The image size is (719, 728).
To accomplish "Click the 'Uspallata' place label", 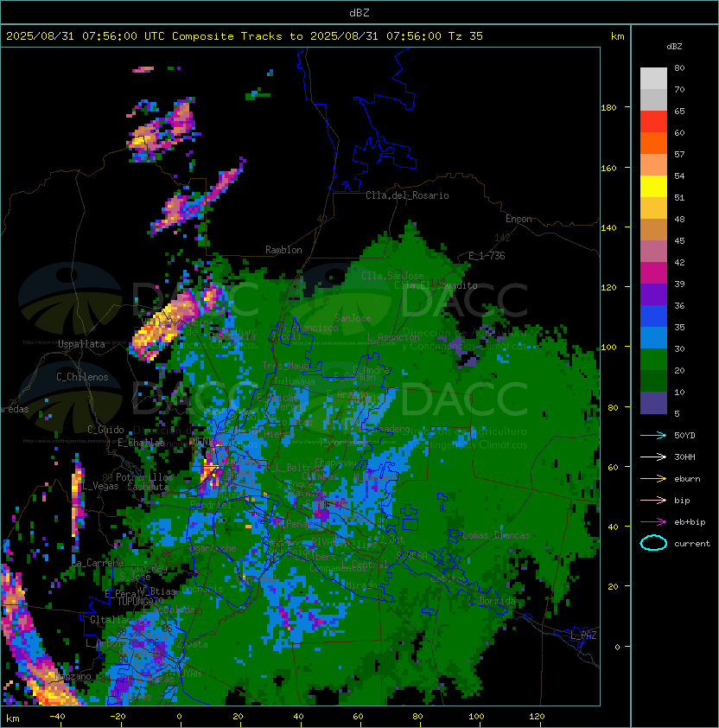I will pos(82,344).
